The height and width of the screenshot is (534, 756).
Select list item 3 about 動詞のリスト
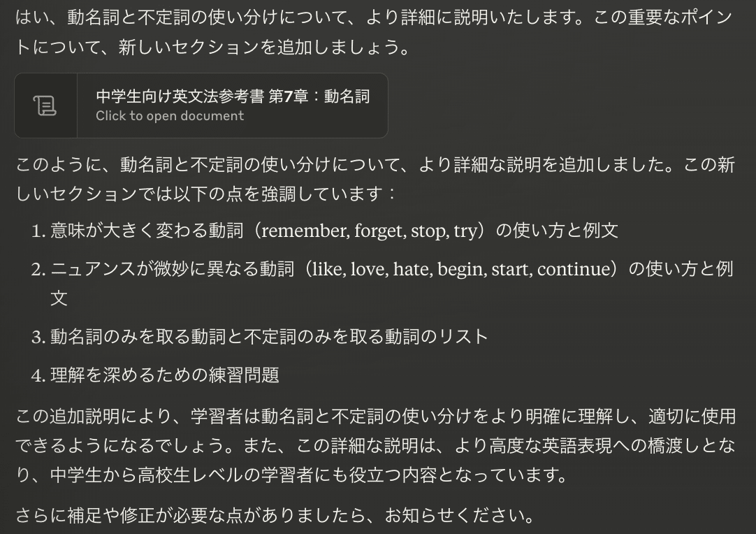(x=269, y=336)
